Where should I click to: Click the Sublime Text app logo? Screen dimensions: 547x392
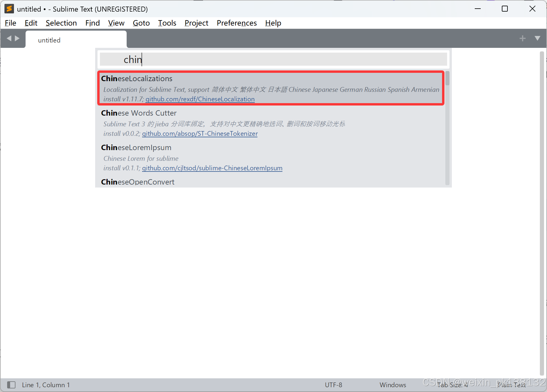(x=9, y=9)
